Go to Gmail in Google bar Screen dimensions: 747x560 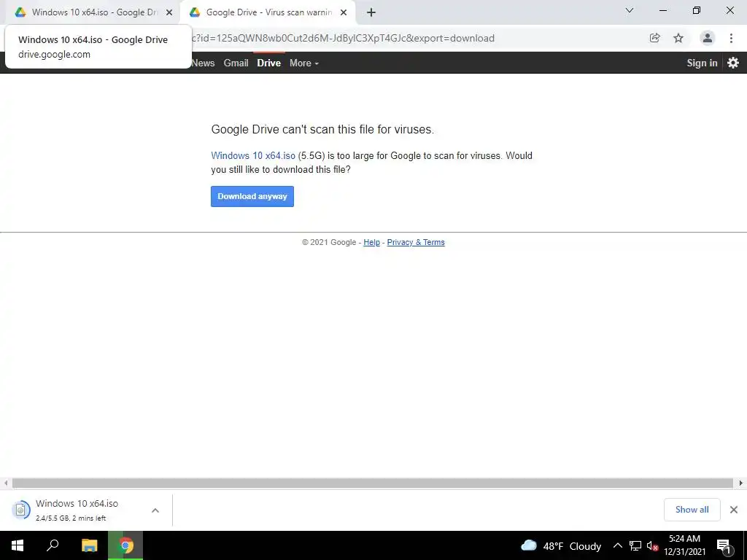236,63
